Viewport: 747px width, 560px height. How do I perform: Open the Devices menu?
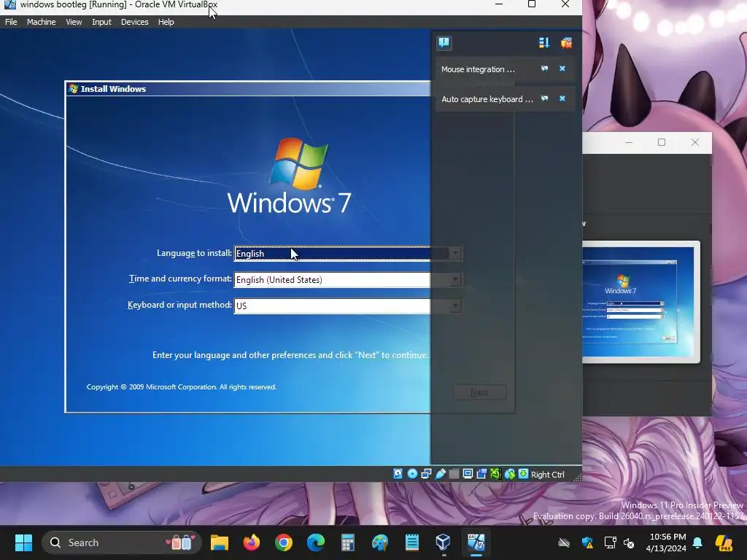coord(134,22)
